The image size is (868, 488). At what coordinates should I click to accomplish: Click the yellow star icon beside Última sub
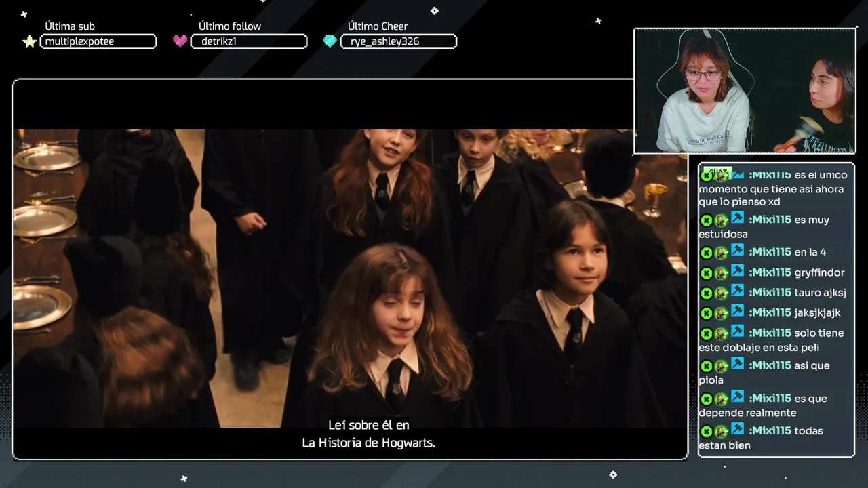tap(29, 42)
